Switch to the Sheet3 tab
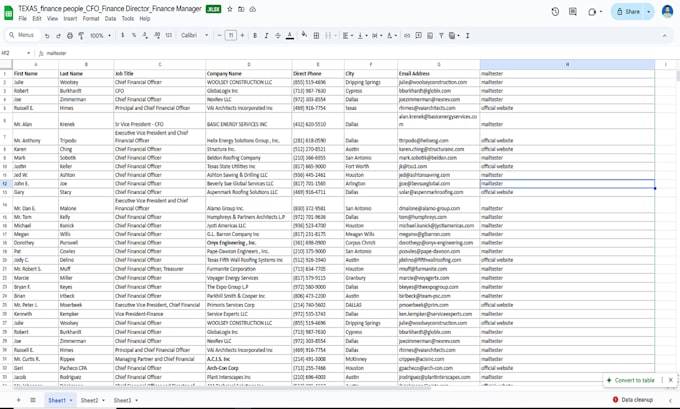The height and width of the screenshot is (409, 680). pos(122,400)
